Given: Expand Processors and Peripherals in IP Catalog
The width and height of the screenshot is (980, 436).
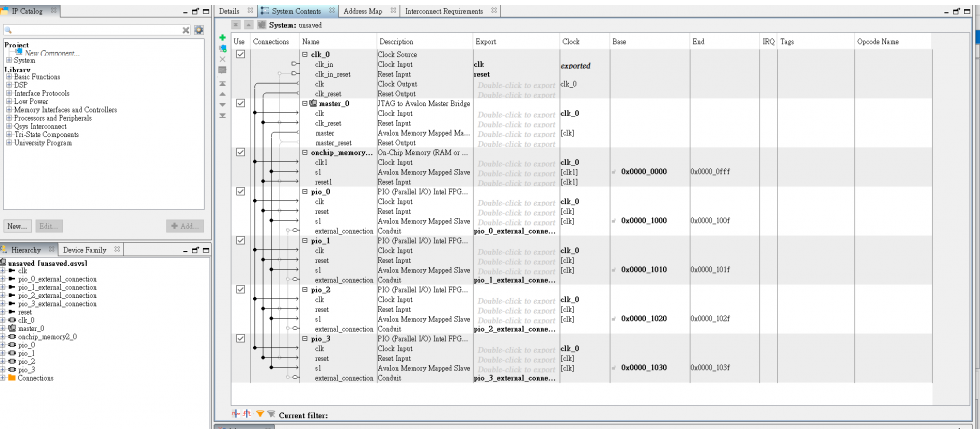Looking at the screenshot, I should tap(8, 117).
